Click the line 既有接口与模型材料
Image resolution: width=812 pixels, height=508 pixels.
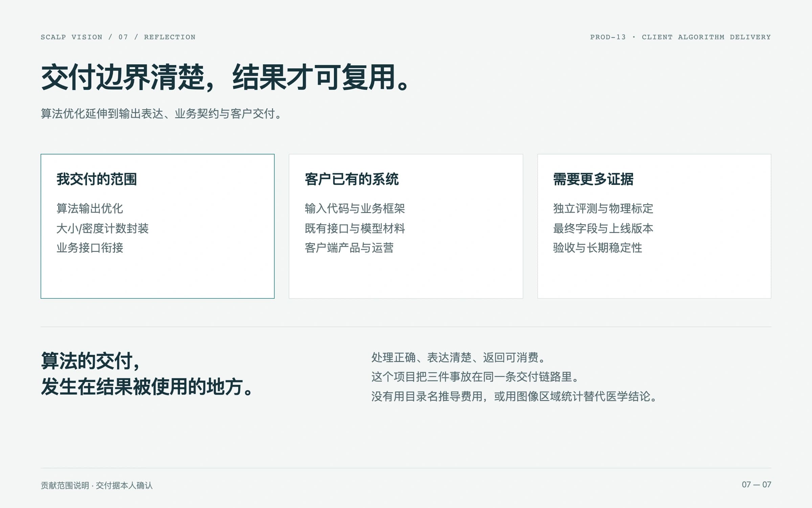point(355,228)
